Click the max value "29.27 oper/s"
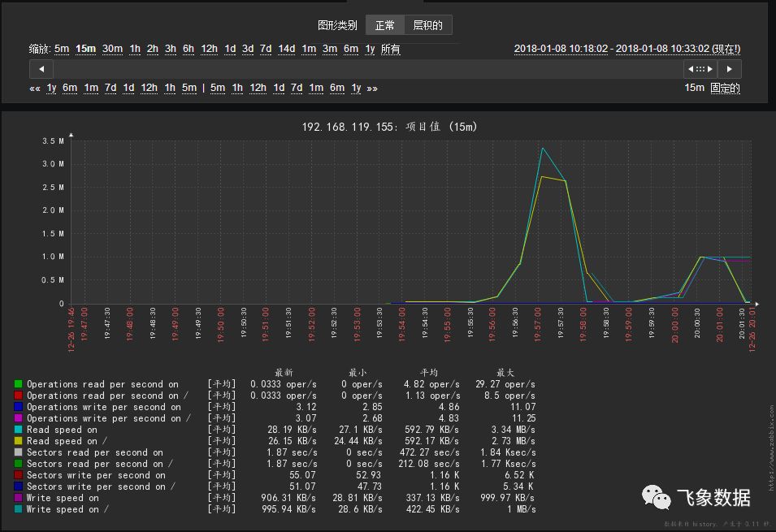Image resolution: width=776 pixels, height=532 pixels. point(505,384)
